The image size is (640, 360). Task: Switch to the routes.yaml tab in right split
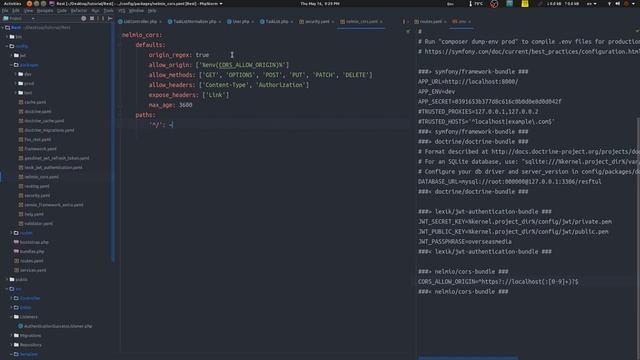[x=430, y=22]
